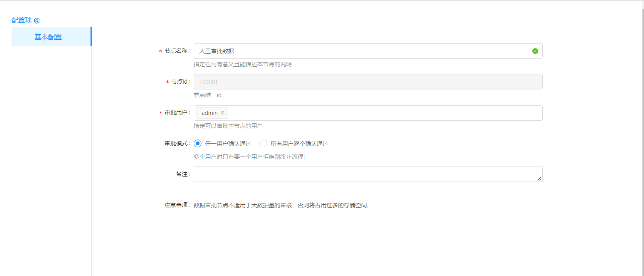Click the 配置项 header title

coord(22,20)
